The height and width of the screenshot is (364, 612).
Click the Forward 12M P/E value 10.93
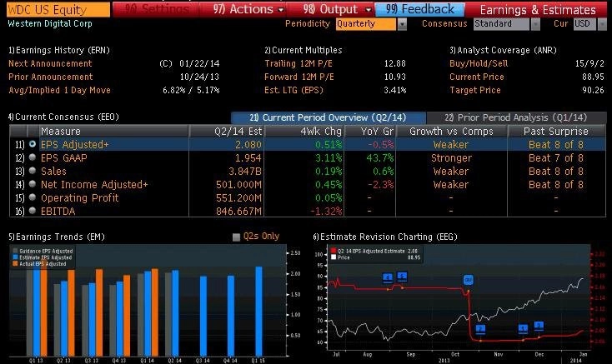click(x=395, y=77)
